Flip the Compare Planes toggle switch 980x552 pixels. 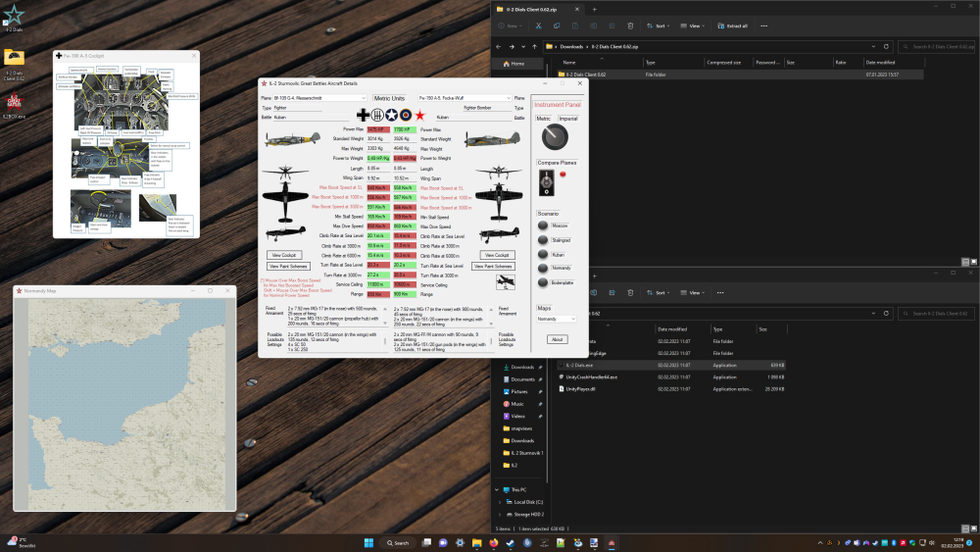click(547, 180)
